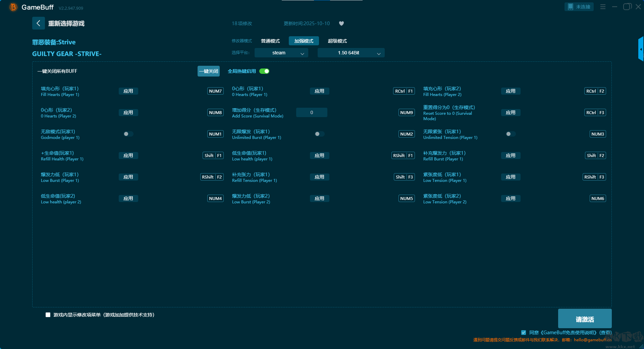
Task: Click the GUILTY GEAR -STRIVE- game title
Action: coord(67,54)
